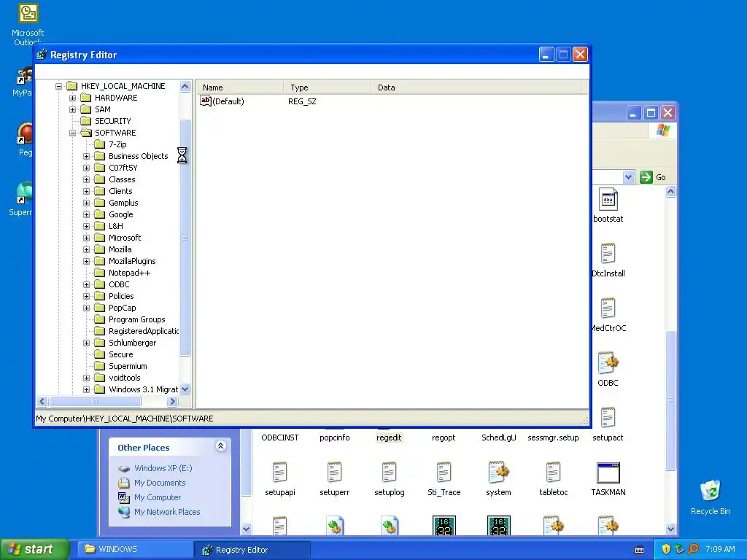
Task: Select the regedit file label
Action: point(390,437)
